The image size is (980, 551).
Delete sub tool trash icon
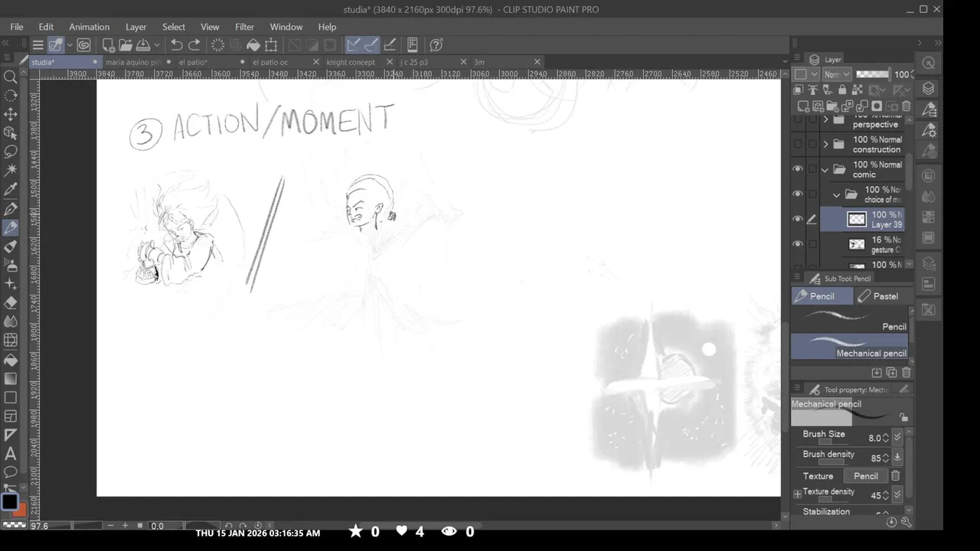[906, 373]
